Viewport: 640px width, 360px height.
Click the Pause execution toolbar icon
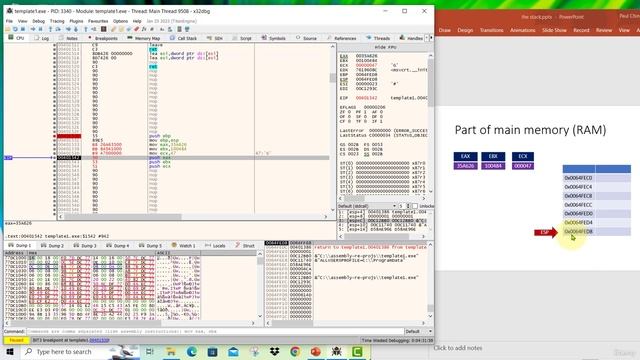pos(40,29)
